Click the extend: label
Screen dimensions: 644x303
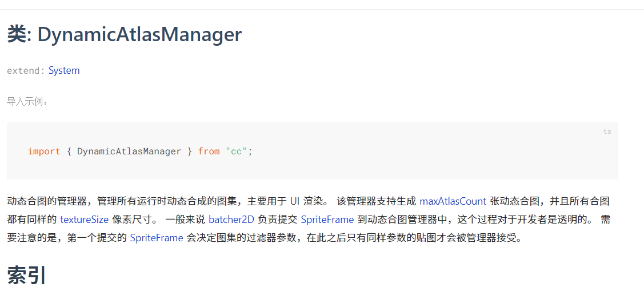click(26, 71)
